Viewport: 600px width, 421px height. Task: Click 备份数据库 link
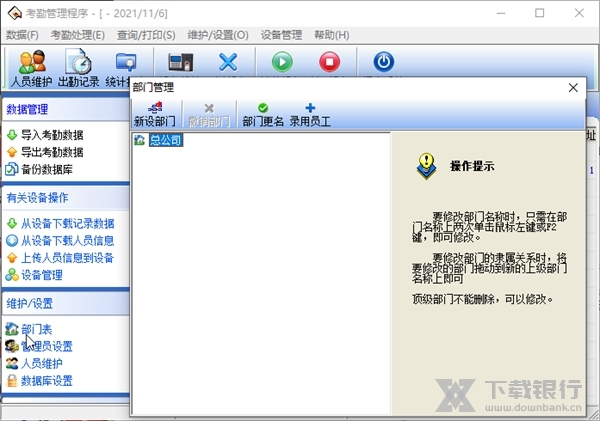[x=47, y=170]
